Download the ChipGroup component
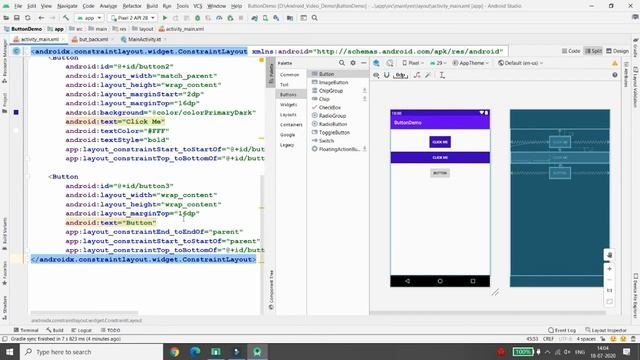Screen dimensions: 640x360 click(x=364, y=91)
